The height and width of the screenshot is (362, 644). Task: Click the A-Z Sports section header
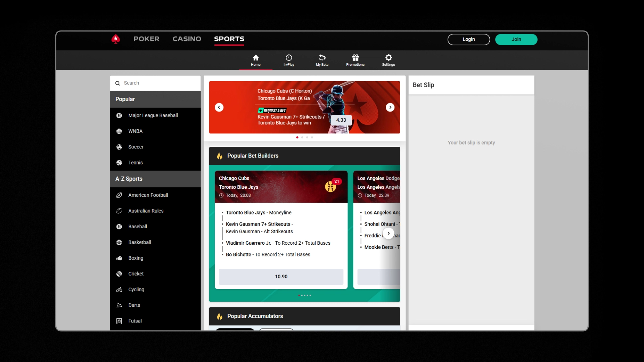[x=155, y=179]
